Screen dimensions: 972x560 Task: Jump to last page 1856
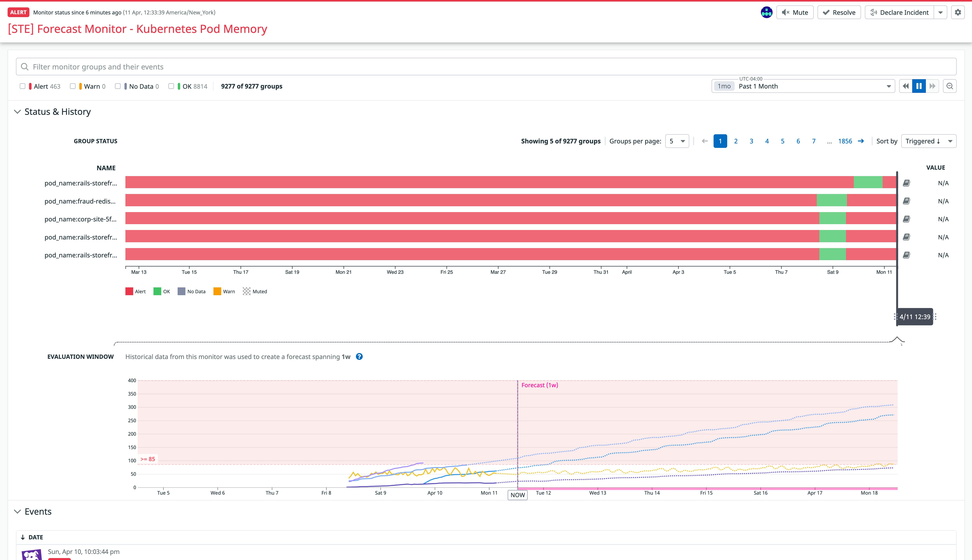[x=845, y=141]
